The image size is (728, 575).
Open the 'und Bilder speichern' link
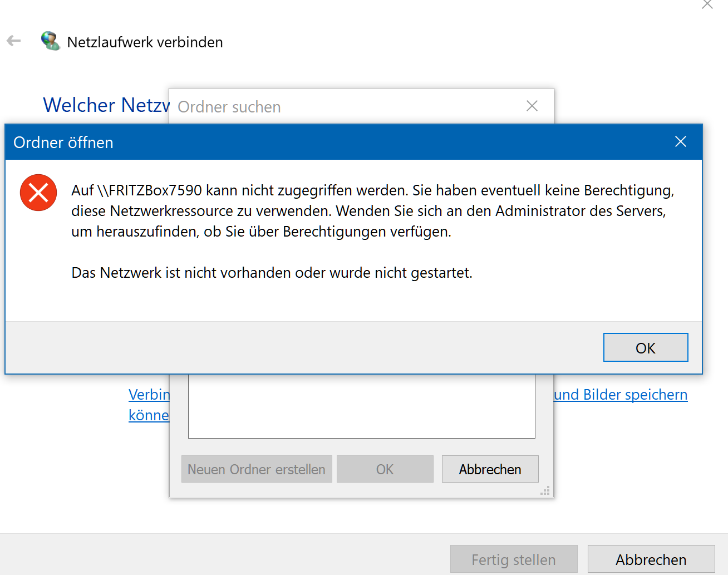pyautogui.click(x=621, y=395)
